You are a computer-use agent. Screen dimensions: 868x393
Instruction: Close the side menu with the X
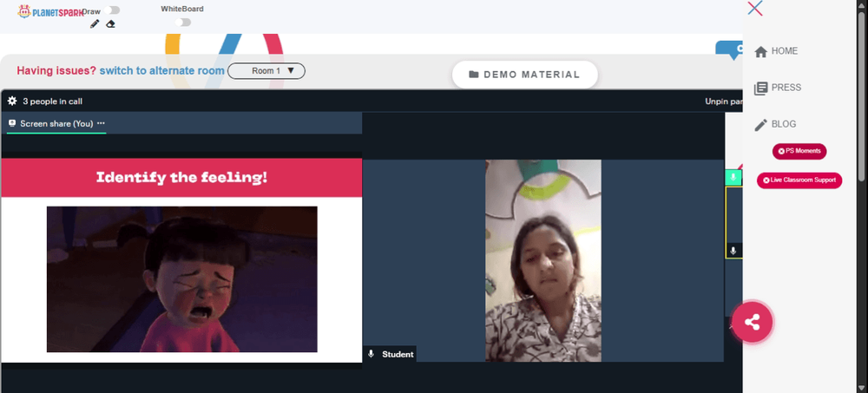point(754,9)
